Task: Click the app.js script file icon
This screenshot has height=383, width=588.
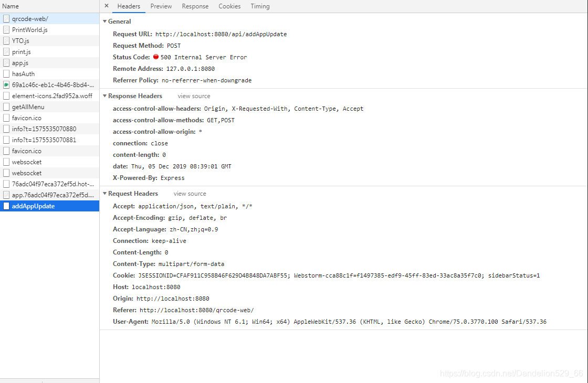Action: click(x=6, y=63)
